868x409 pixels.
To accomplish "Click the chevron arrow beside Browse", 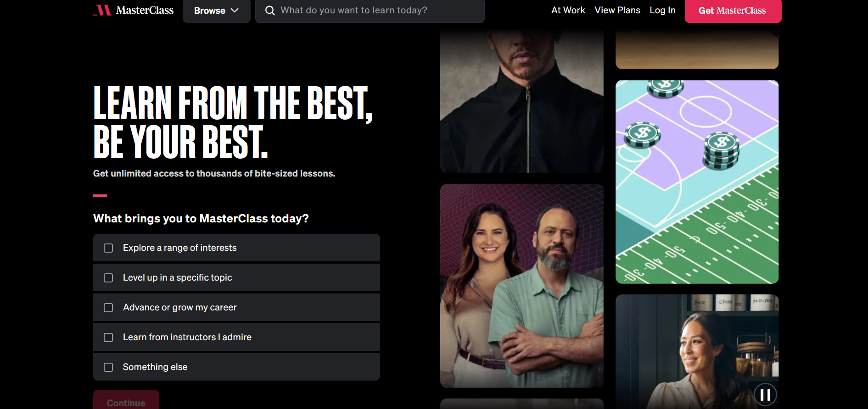I will (235, 11).
